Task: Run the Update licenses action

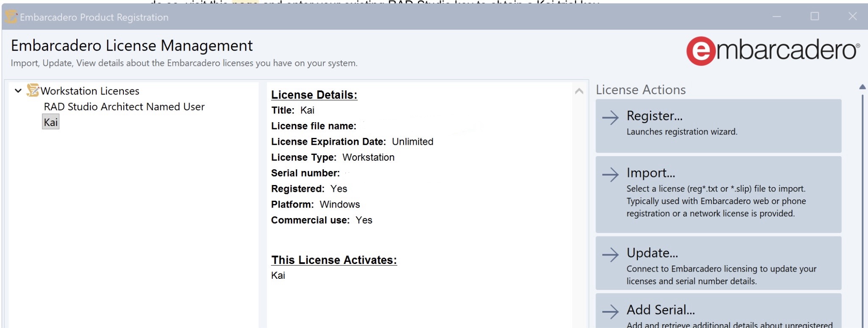Action: click(718, 263)
